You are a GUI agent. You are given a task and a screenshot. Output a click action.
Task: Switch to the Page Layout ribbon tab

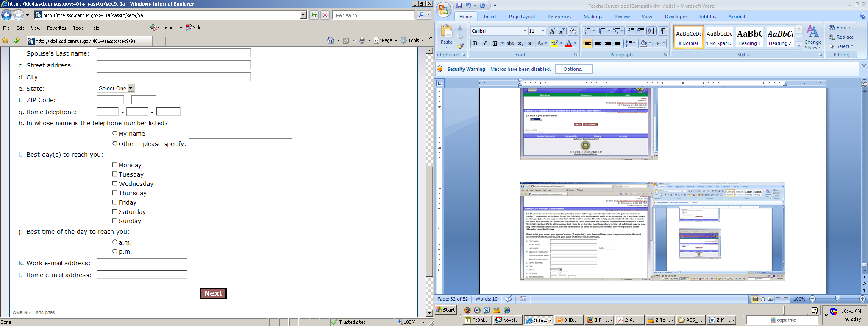(x=522, y=17)
